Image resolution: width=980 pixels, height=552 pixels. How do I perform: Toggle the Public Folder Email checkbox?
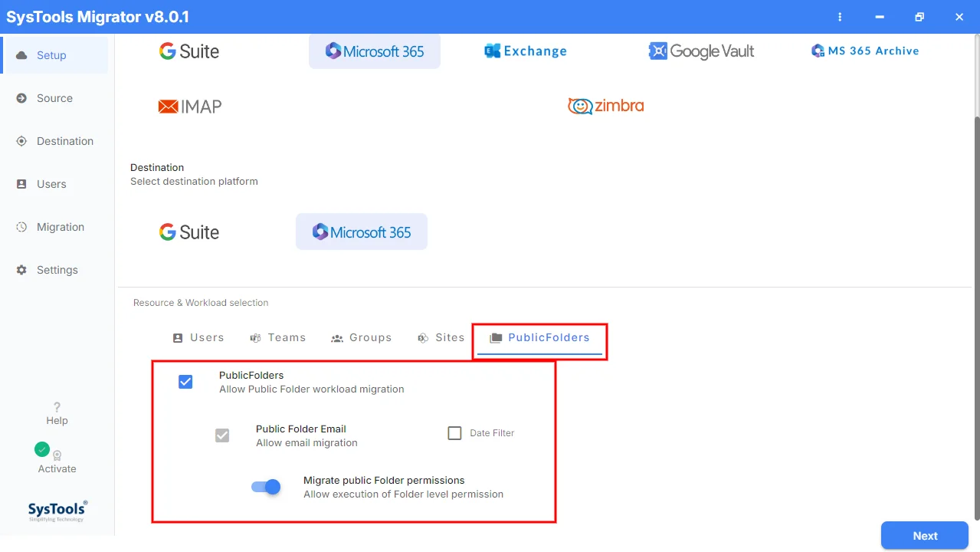pyautogui.click(x=222, y=435)
